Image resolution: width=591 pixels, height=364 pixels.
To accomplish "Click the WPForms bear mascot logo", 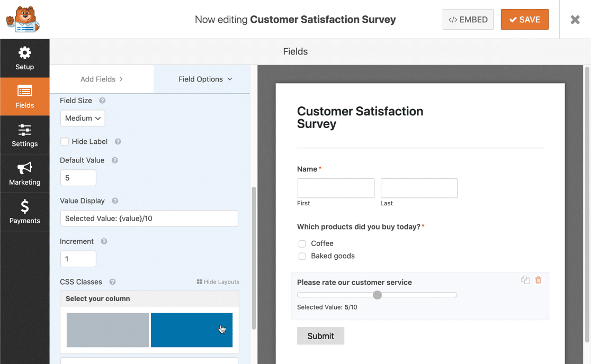I will click(23, 20).
